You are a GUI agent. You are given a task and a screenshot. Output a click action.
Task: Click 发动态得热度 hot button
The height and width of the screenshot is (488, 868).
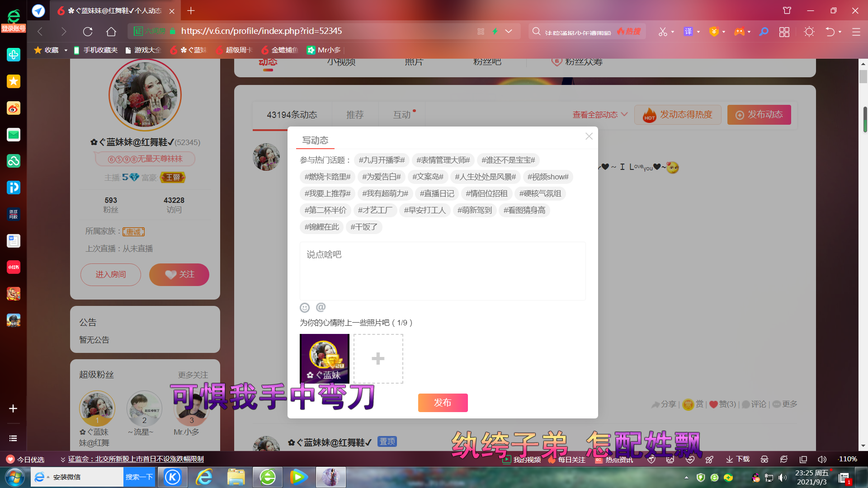pyautogui.click(x=678, y=115)
